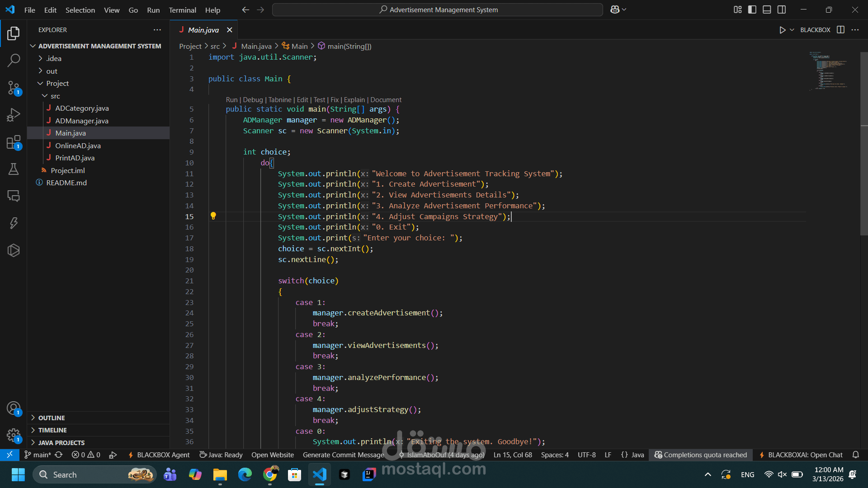
Task: Open Run and Debug view icon
Action: coord(14,115)
